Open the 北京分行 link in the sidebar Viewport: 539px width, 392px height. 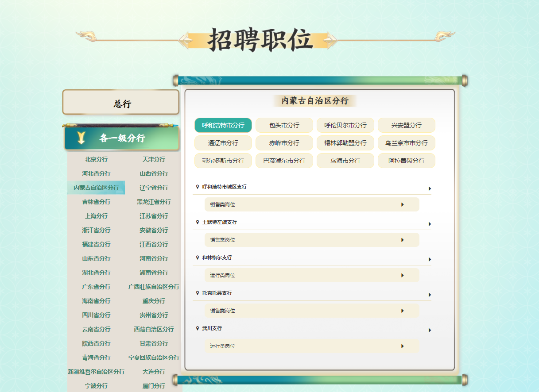pos(96,159)
